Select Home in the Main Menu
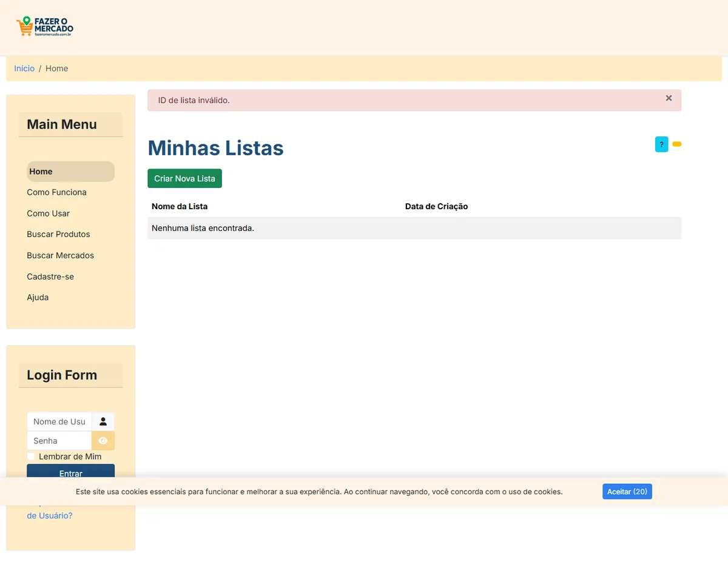Image resolution: width=728 pixels, height=567 pixels. coord(70,172)
